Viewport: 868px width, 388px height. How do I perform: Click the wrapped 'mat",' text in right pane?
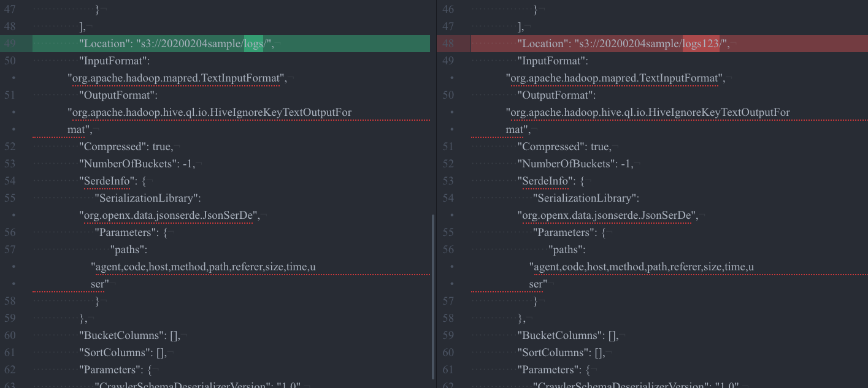518,129
